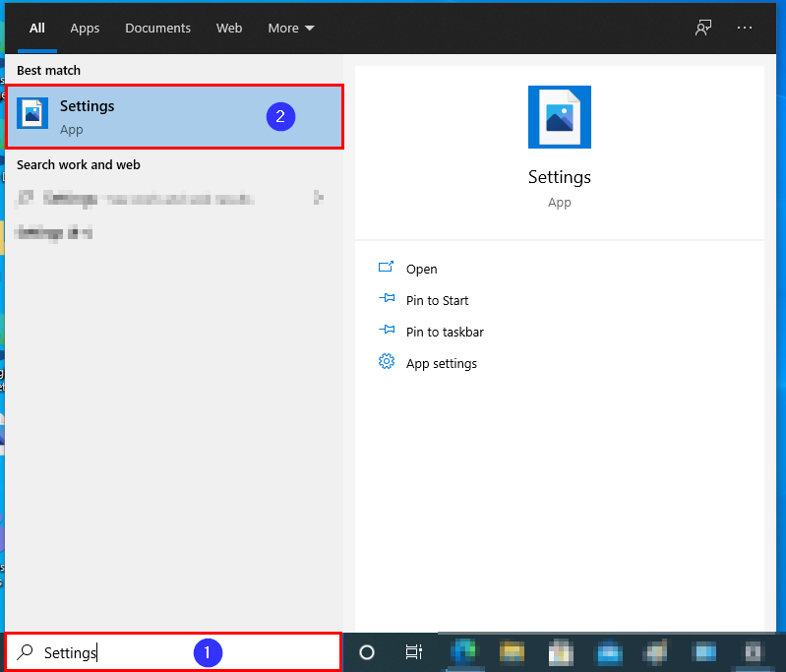Image resolution: width=786 pixels, height=672 pixels.
Task: Click the magnifier icon in search box
Action: coord(25,652)
